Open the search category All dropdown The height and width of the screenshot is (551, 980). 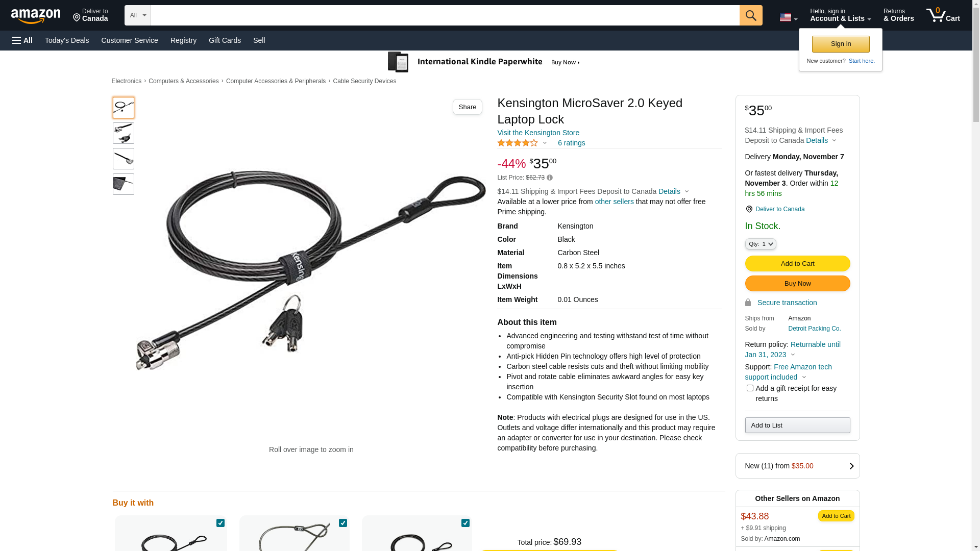point(138,15)
